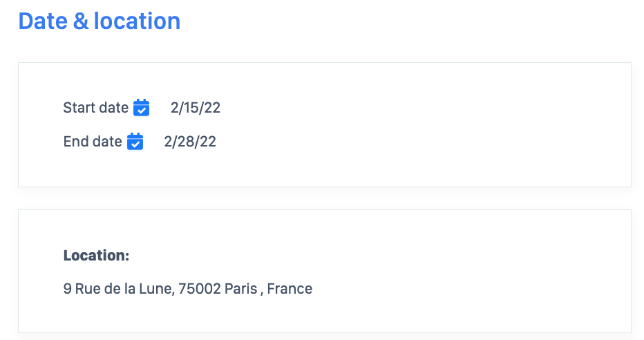Image resolution: width=644 pixels, height=340 pixels.
Task: Open the End date calendar icon
Action: point(135,142)
